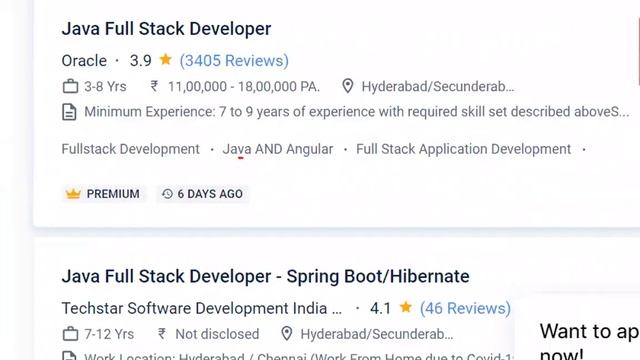Select the Full Stack Application Development tag
The height and width of the screenshot is (360, 640).
pos(463,149)
